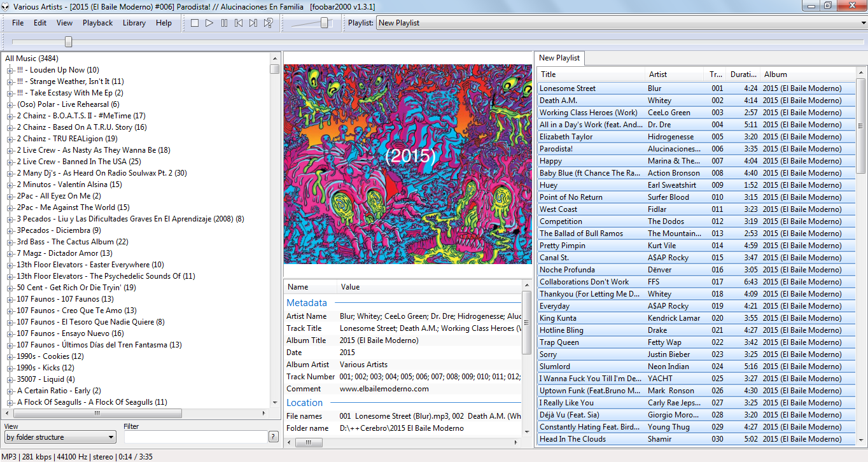Screen dimensions: 868x462
Task: Click the Stop playback button
Action: [195, 23]
